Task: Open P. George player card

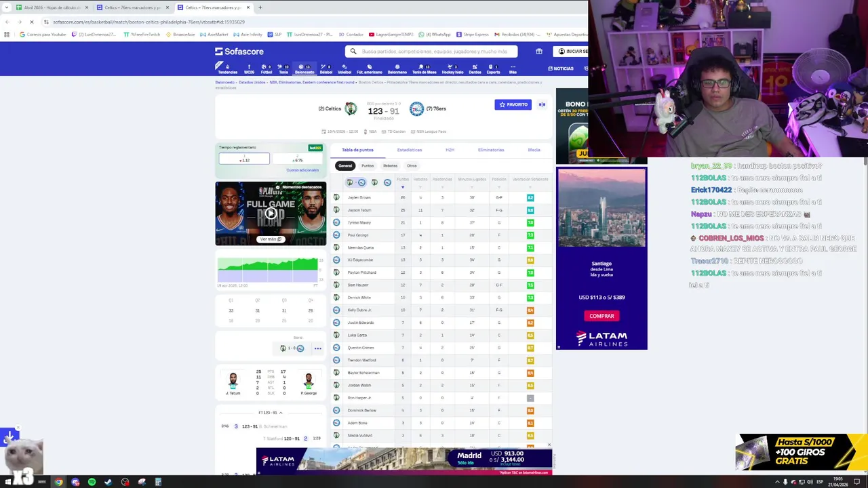Action: (x=309, y=382)
